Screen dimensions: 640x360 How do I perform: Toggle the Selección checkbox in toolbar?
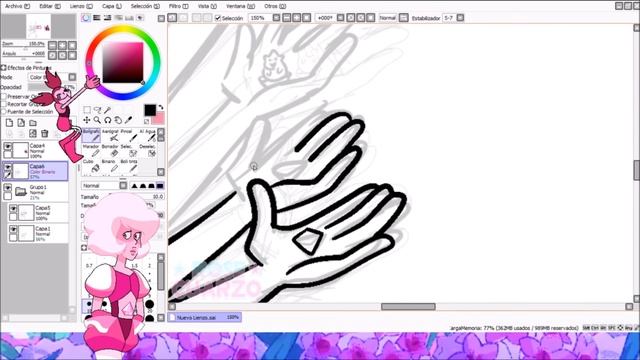(218, 18)
